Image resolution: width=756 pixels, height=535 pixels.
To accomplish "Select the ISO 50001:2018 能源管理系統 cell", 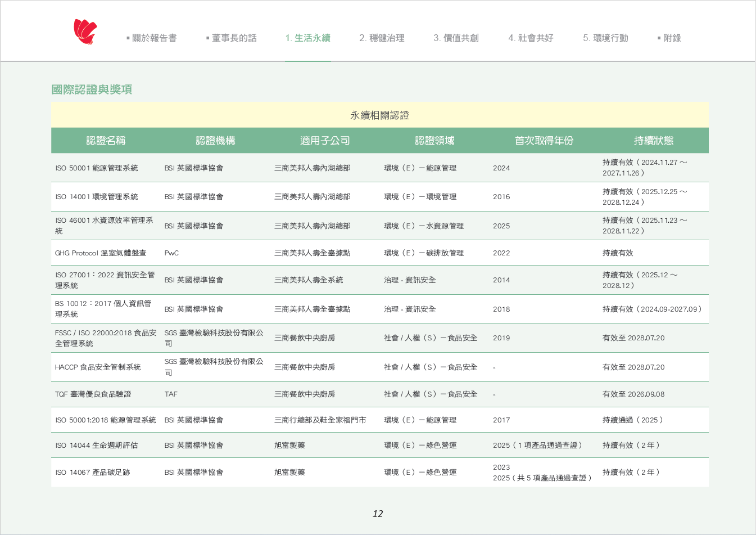I will pos(105,420).
